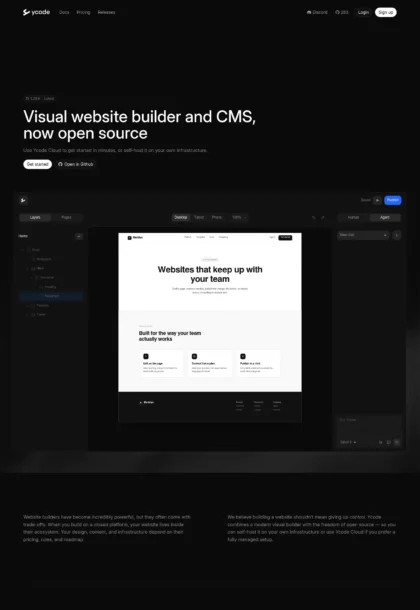Click the button right of New chat dropdown
Viewport: 420px width, 610px height.
[397, 235]
